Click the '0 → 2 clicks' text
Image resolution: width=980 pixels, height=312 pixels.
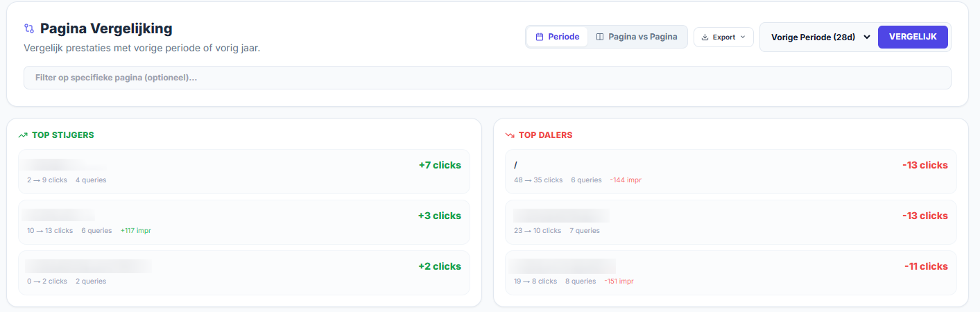click(x=47, y=281)
